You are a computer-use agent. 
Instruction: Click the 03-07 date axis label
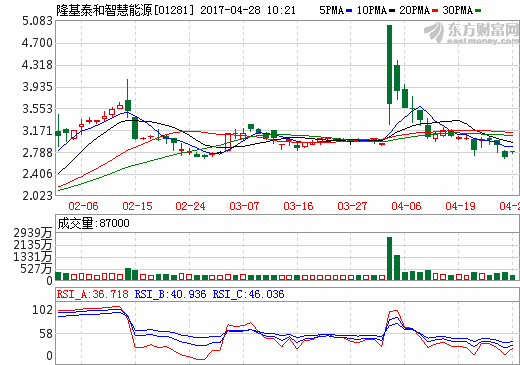coord(244,206)
